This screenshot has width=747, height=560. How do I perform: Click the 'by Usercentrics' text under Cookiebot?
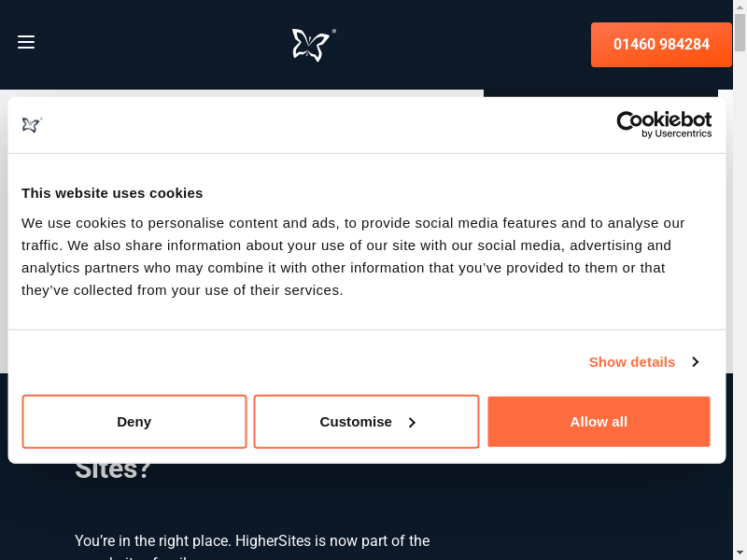(x=677, y=134)
